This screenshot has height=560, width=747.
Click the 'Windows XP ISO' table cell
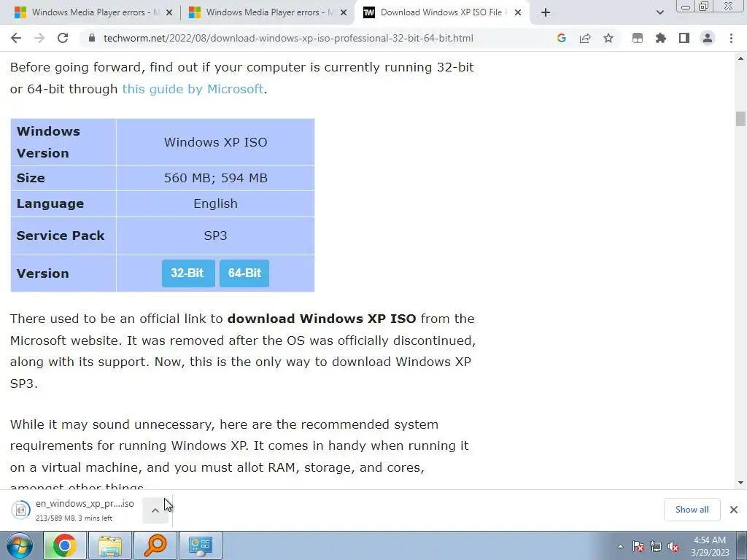215,142
